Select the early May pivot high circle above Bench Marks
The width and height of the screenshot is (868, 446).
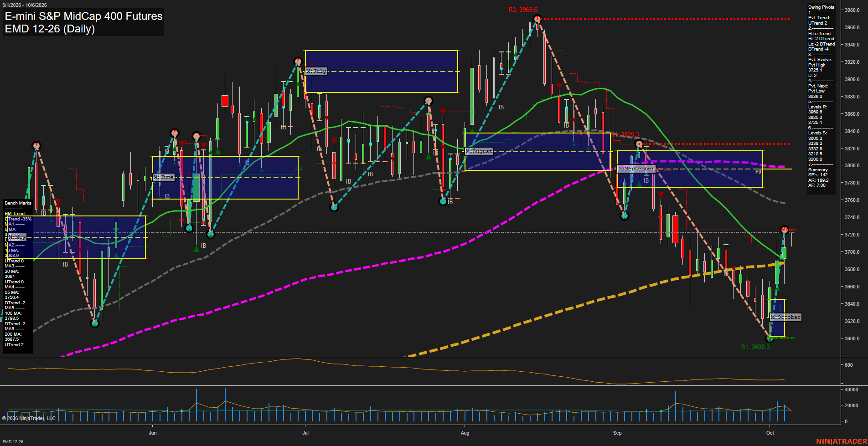pos(36,146)
